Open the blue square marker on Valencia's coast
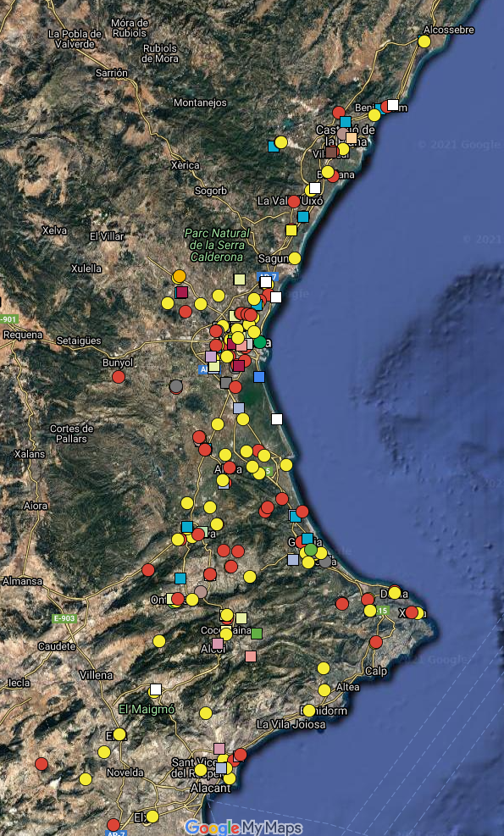 pyautogui.click(x=259, y=377)
